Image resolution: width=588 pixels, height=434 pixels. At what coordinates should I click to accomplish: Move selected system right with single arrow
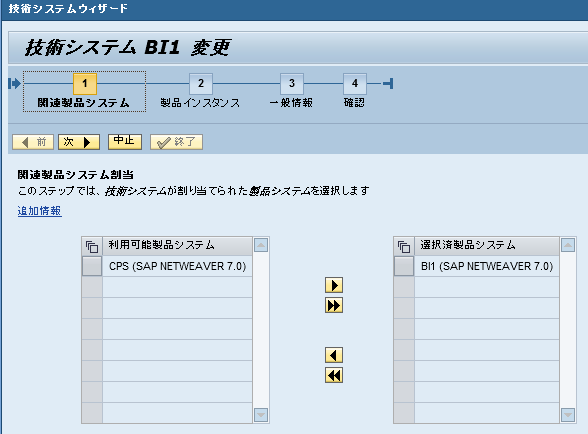(334, 285)
